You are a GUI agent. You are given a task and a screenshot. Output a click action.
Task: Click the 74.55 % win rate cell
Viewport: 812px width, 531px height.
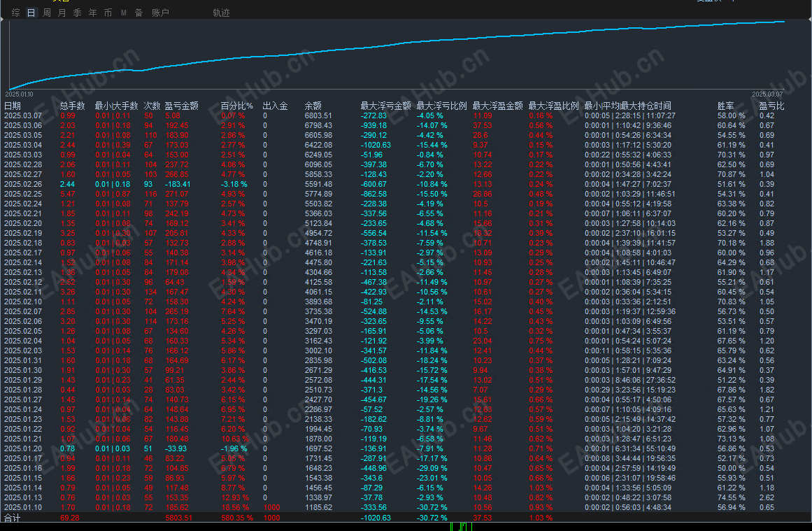tap(731, 498)
